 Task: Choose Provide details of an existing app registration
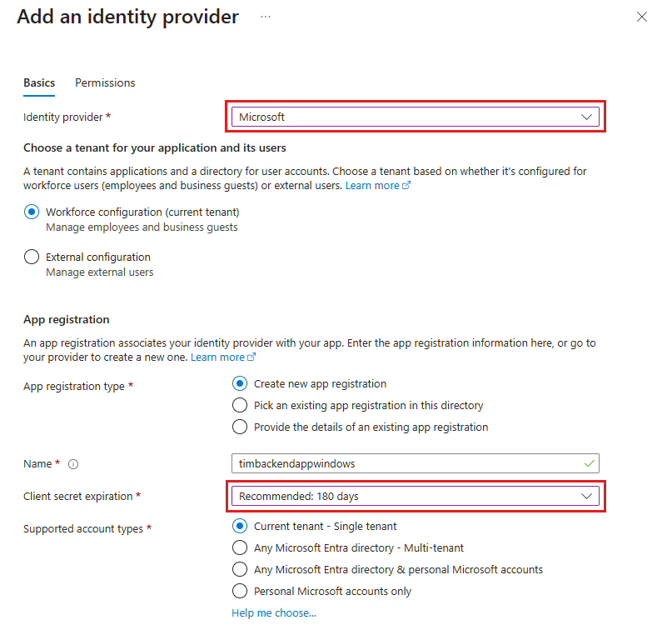pyautogui.click(x=240, y=427)
